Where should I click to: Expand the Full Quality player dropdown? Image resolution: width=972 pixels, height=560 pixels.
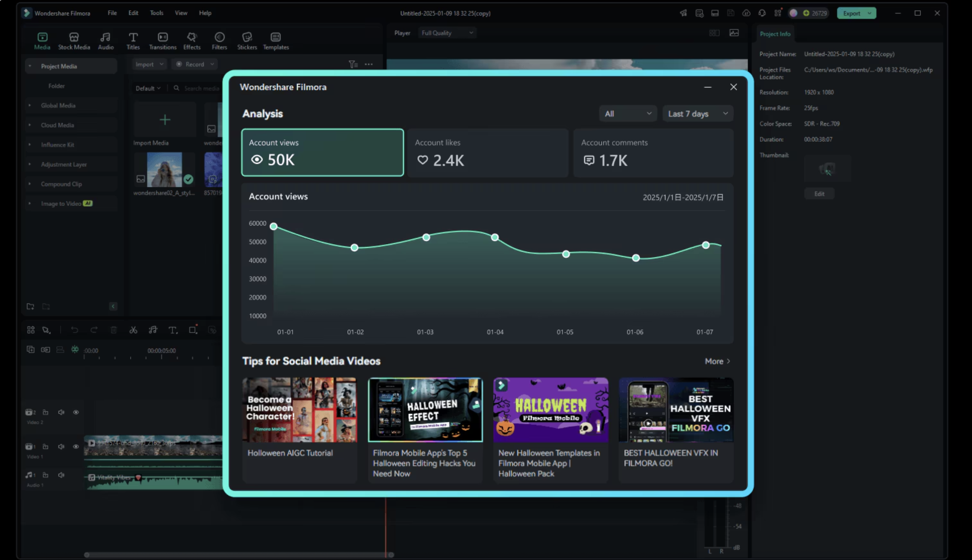pyautogui.click(x=447, y=33)
